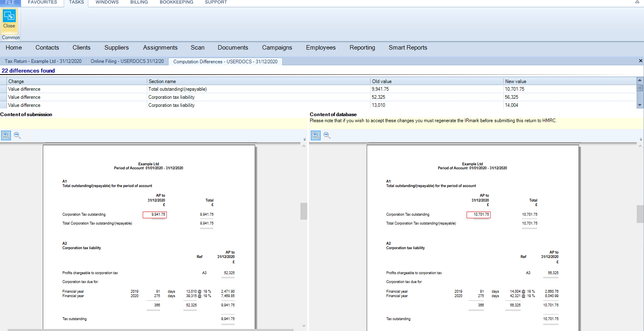Image resolution: width=644 pixels, height=331 pixels.
Task: Open the BILLING ribbon tab
Action: click(x=139, y=2)
